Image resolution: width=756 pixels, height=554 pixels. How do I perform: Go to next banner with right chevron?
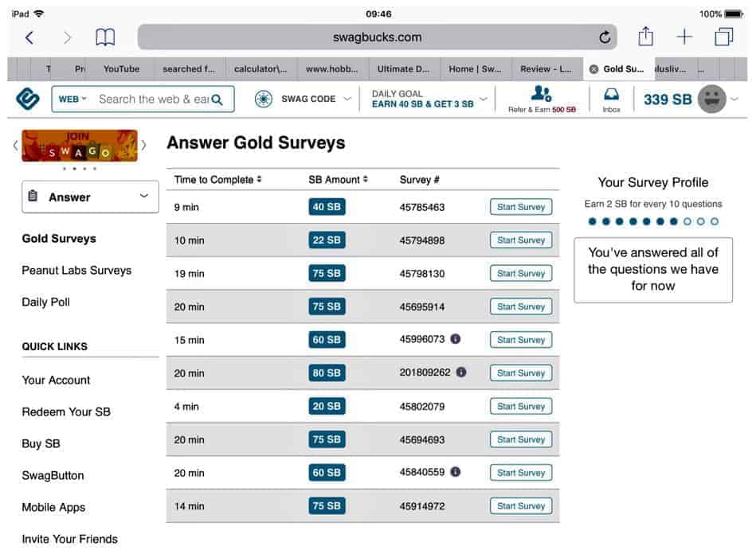point(143,145)
